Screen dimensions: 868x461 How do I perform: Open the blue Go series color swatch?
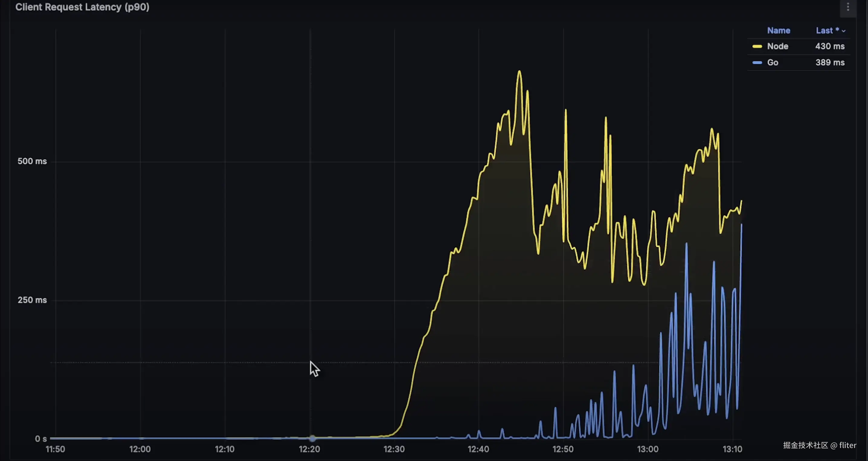tap(757, 63)
